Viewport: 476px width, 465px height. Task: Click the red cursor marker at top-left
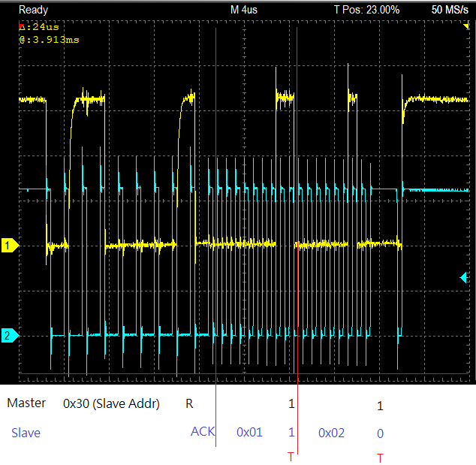pos(20,26)
